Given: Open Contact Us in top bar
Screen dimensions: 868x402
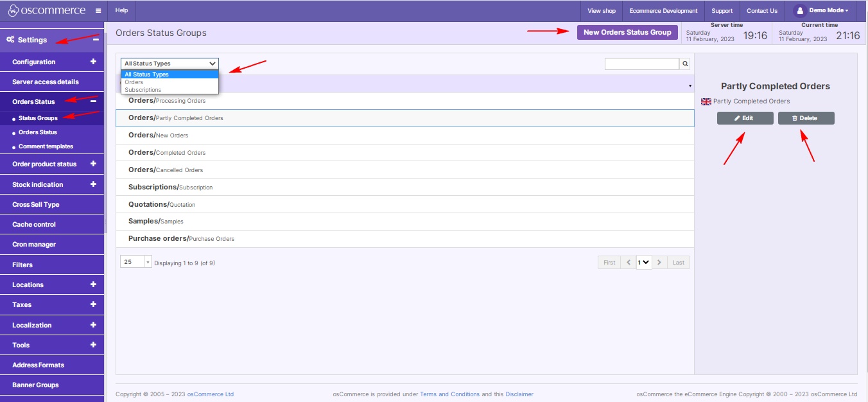Looking at the screenshot, I should (762, 11).
